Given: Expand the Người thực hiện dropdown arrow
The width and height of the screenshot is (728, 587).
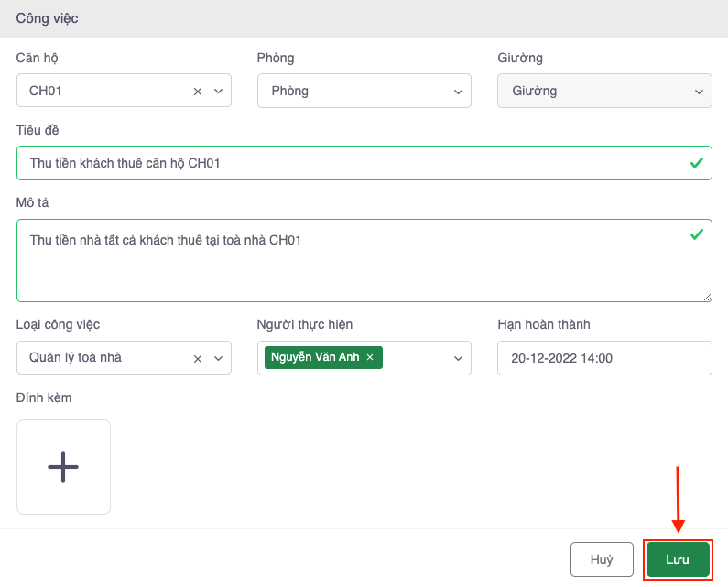Looking at the screenshot, I should click(458, 358).
